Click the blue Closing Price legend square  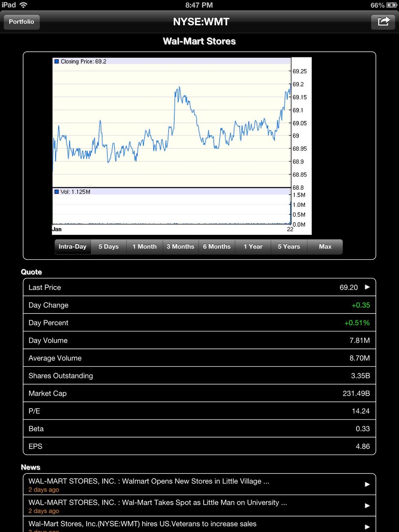tap(57, 61)
